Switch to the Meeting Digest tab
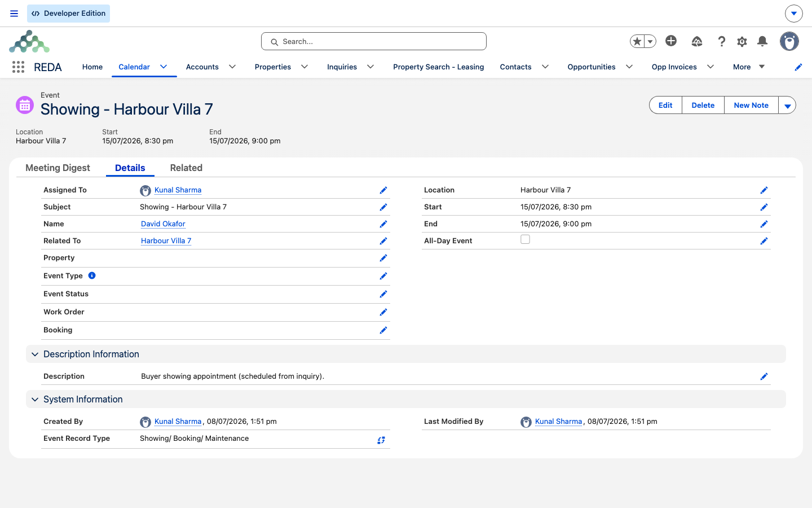 point(58,168)
